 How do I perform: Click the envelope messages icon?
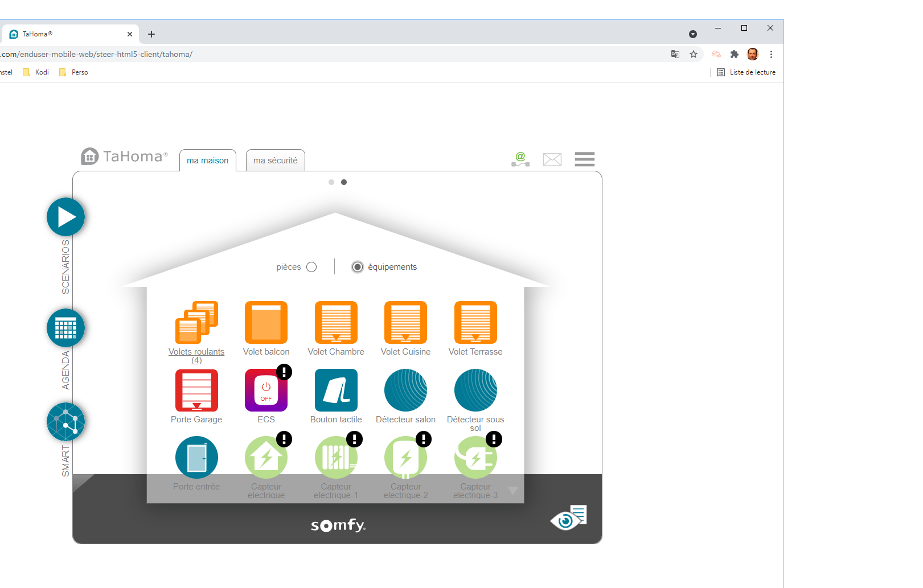552,159
